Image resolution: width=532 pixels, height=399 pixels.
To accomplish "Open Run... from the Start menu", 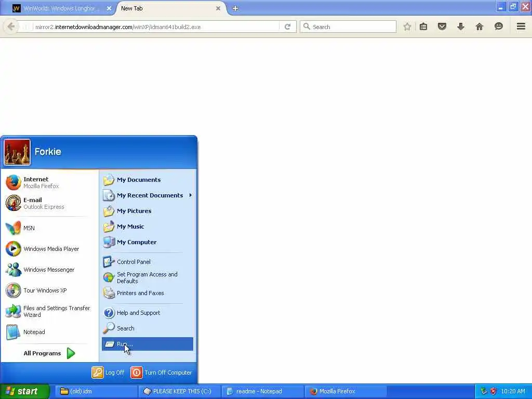I will (x=147, y=344).
